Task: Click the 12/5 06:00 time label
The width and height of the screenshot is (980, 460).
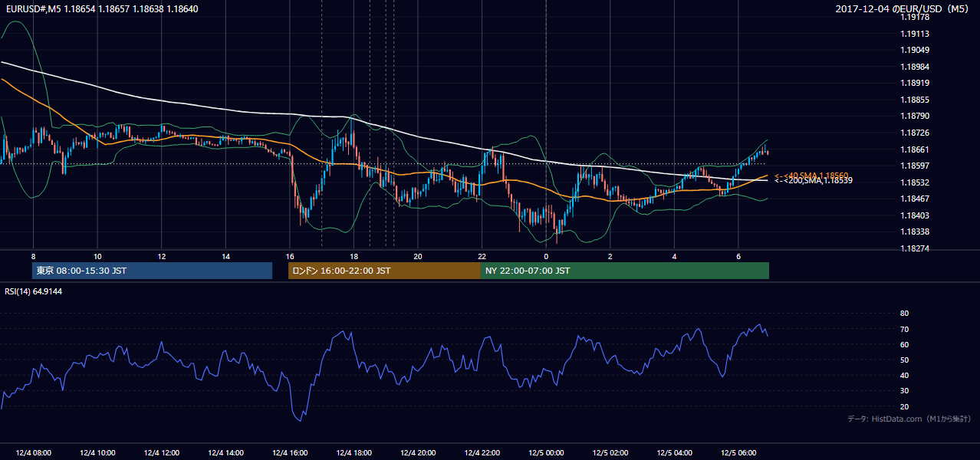Action: coord(738,453)
